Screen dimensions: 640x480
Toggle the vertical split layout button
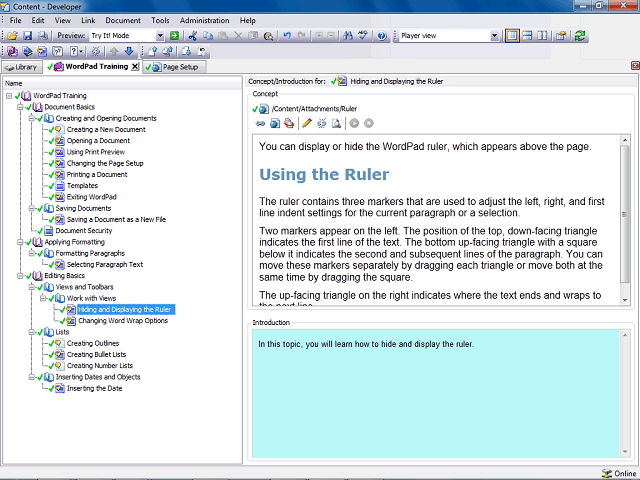coord(542,36)
